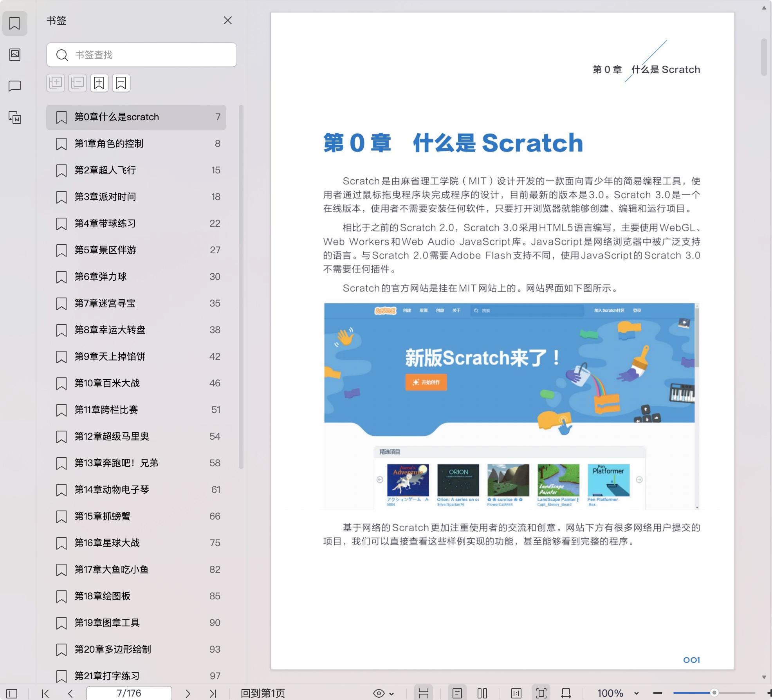Click page number 7 of first bookmark
772x700 pixels.
(218, 117)
